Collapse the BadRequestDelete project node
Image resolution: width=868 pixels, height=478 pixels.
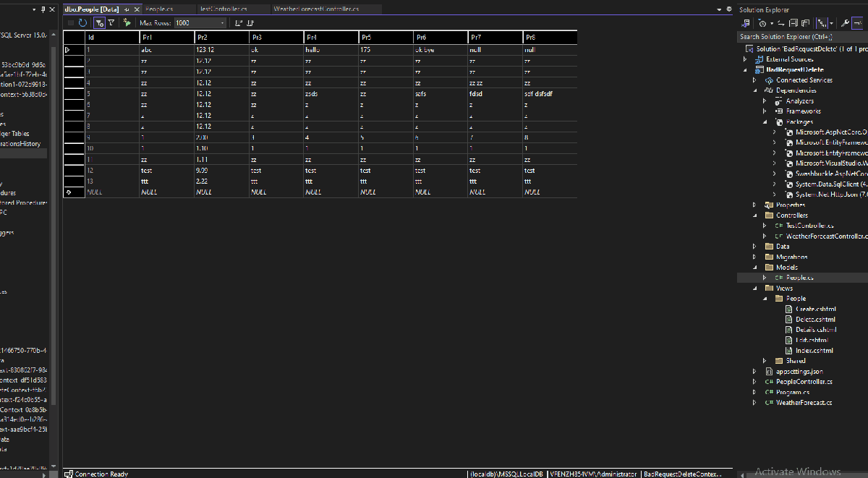click(744, 70)
